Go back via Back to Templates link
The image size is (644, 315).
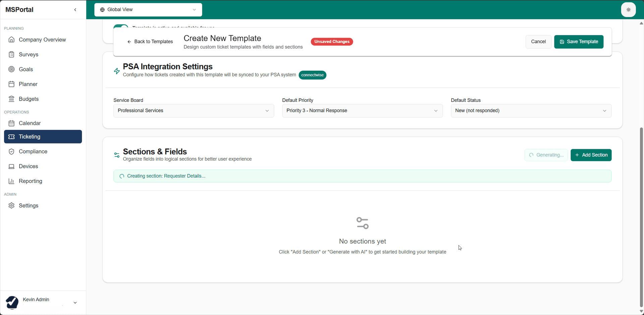coord(150,42)
